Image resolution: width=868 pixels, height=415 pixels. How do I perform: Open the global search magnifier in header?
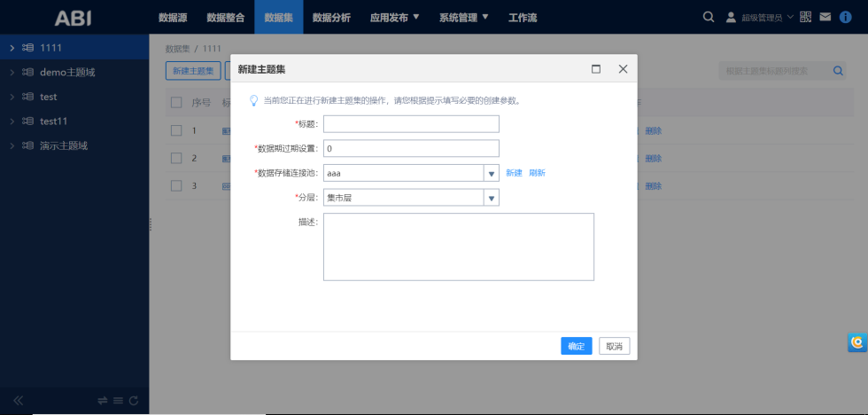pos(708,17)
